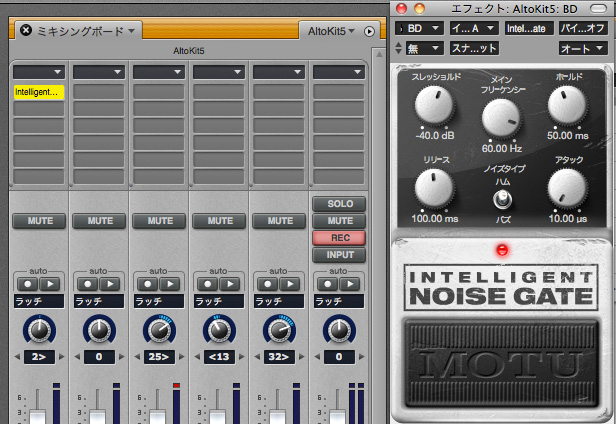The image size is (616, 424).
Task: Click left pan arrow beside <13 value
Action: click(x=197, y=357)
